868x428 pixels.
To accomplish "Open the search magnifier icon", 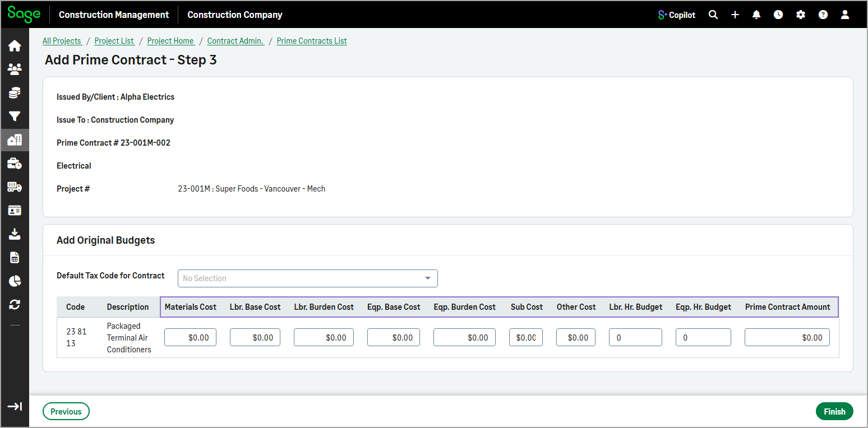I will (x=713, y=15).
